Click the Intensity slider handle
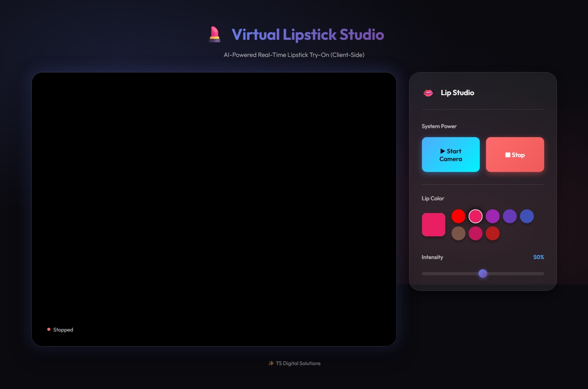 [482, 273]
